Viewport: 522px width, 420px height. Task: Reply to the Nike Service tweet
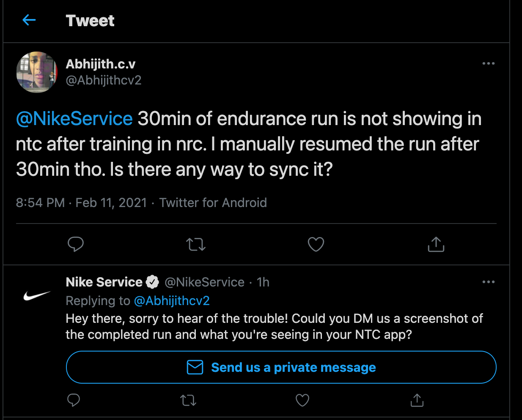[x=74, y=400]
